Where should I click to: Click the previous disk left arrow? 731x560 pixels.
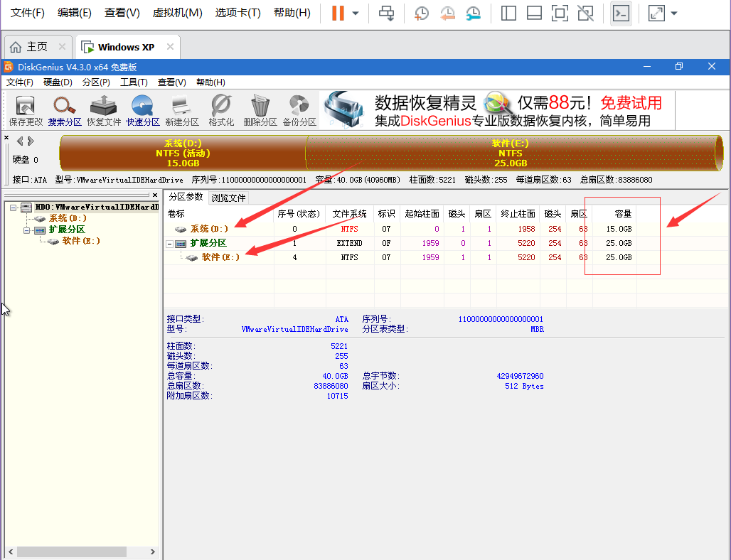click(x=20, y=141)
